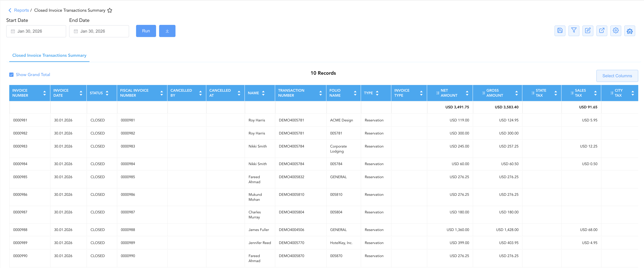Sort by City Tax arrows
The image size is (644, 268).
pyautogui.click(x=633, y=93)
